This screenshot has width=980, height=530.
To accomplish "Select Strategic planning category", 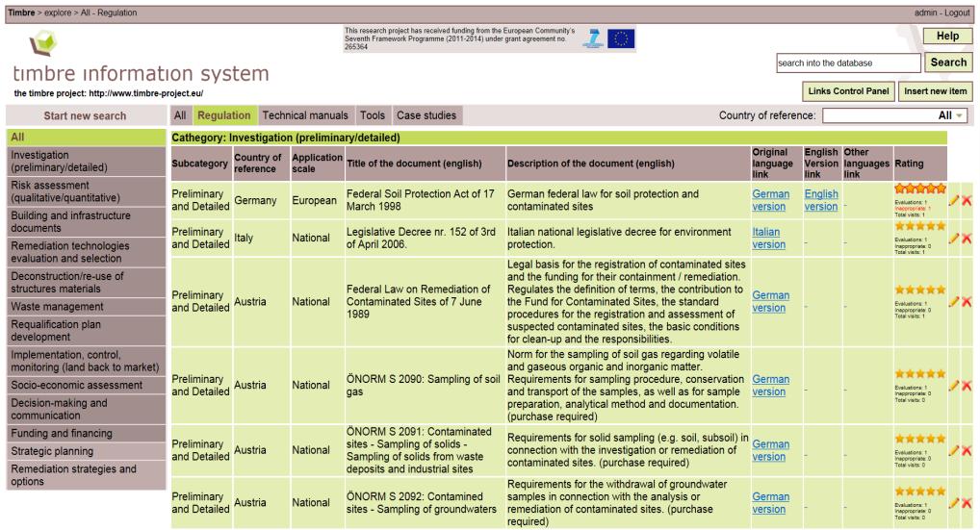I will 87,451.
